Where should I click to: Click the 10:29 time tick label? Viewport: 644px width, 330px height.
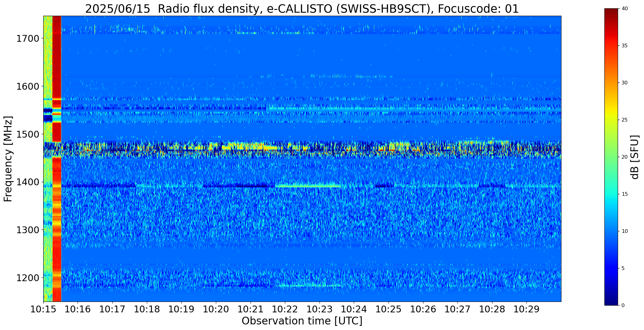coord(527,309)
